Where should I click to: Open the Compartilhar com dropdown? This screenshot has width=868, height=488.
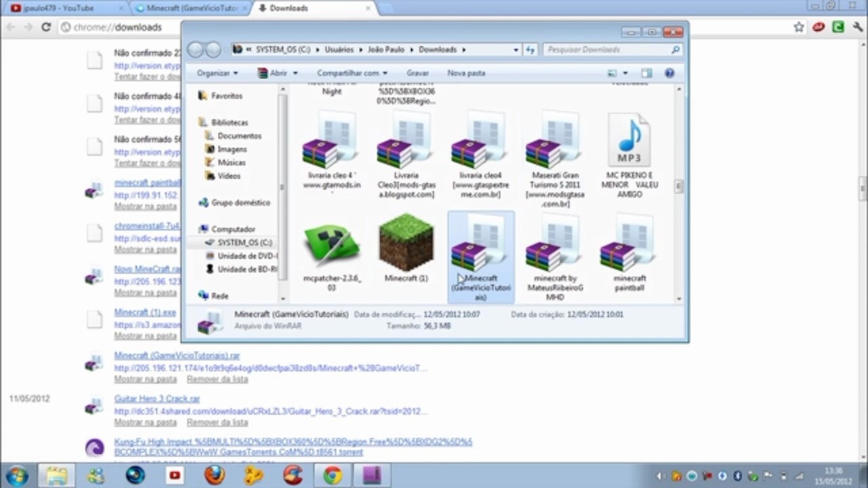pyautogui.click(x=352, y=73)
